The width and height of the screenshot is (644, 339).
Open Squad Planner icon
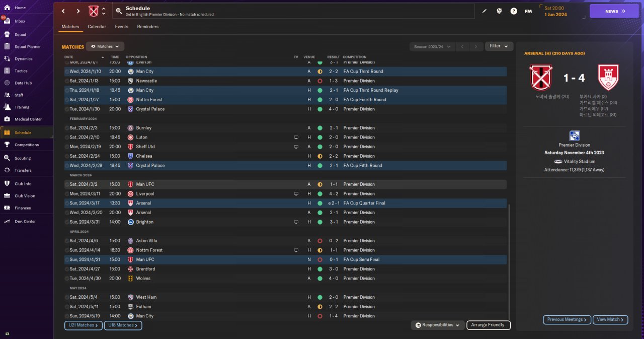pyautogui.click(x=7, y=46)
